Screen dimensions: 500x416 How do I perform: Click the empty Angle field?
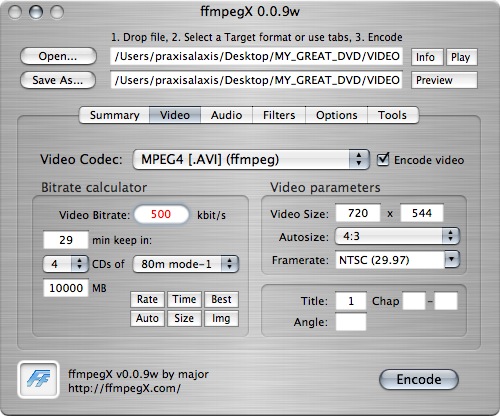[x=351, y=322]
